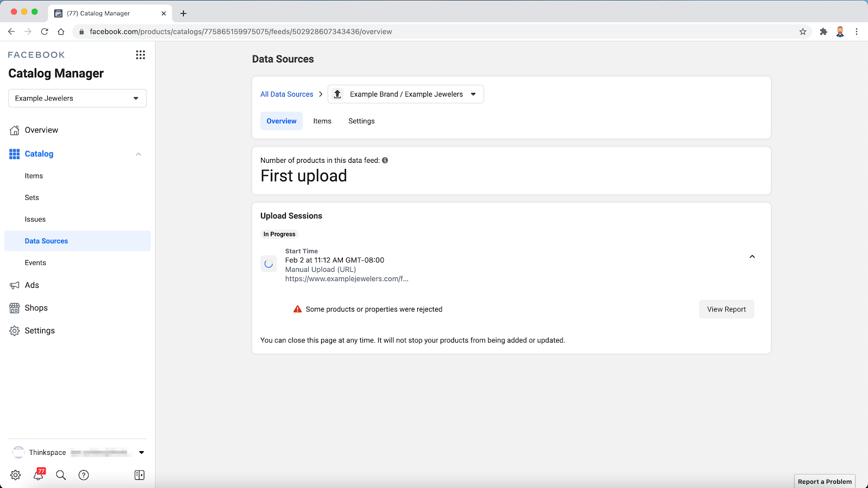The image size is (868, 488).
Task: Open the Example Jewelers catalog dropdown
Action: (78, 98)
